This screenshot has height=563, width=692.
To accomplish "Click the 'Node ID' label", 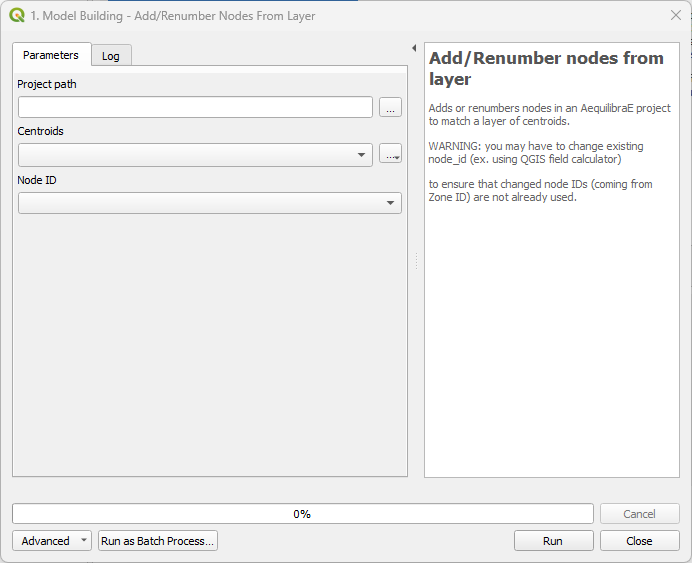I will click(x=37, y=180).
